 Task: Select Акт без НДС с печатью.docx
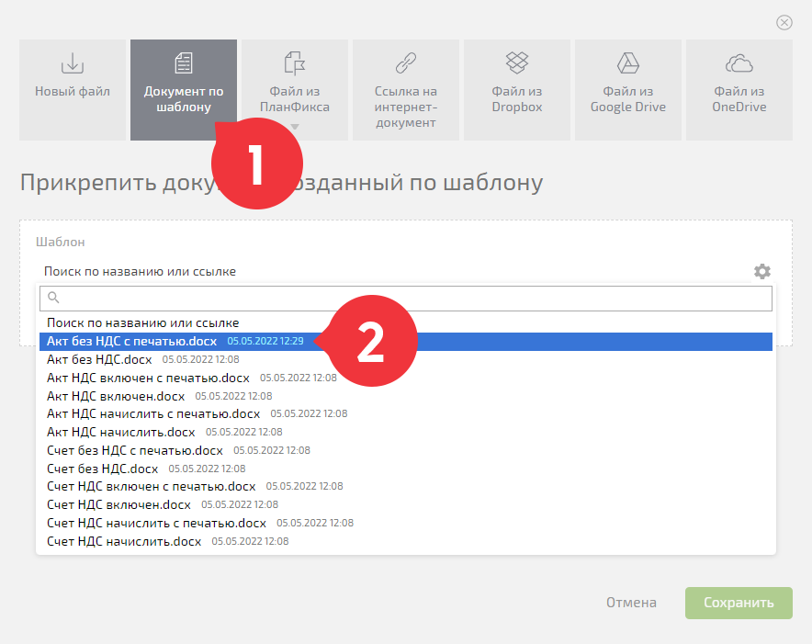point(405,342)
